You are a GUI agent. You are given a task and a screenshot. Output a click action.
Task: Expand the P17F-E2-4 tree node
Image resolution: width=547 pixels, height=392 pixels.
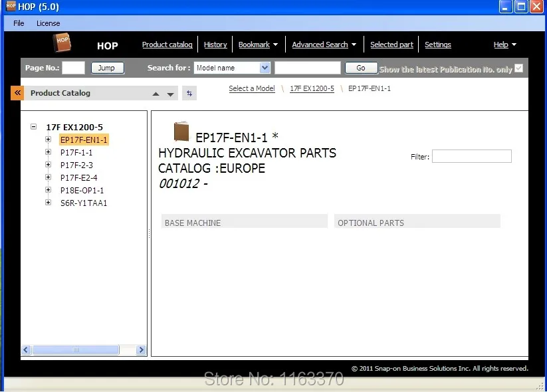click(48, 177)
